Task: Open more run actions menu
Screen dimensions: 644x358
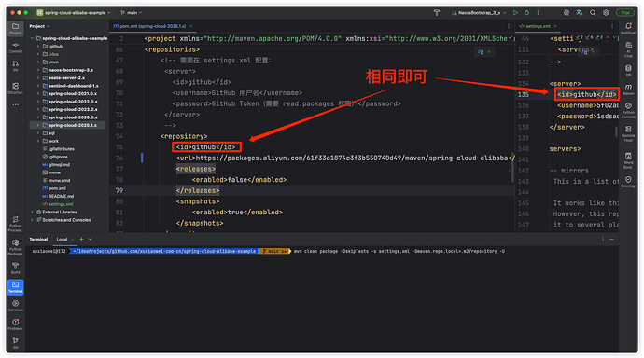Action: pyautogui.click(x=538, y=13)
